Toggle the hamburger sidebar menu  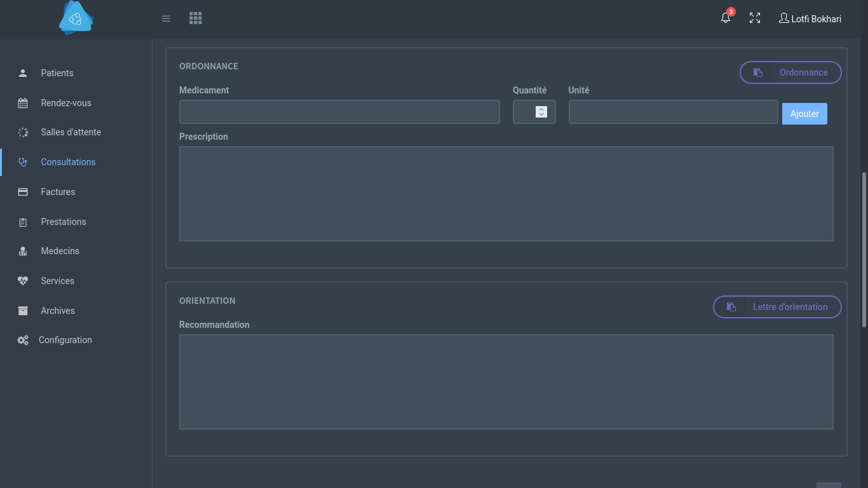click(x=166, y=18)
